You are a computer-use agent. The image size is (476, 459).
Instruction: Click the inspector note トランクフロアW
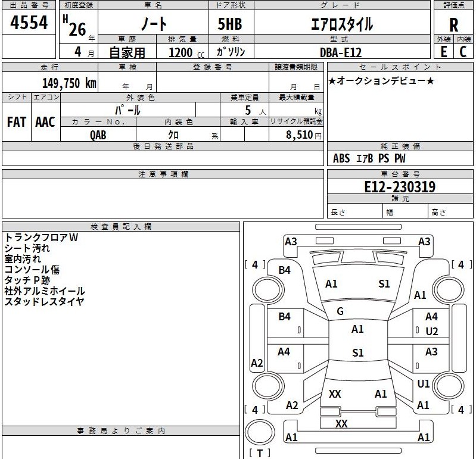pyautogui.click(x=41, y=237)
